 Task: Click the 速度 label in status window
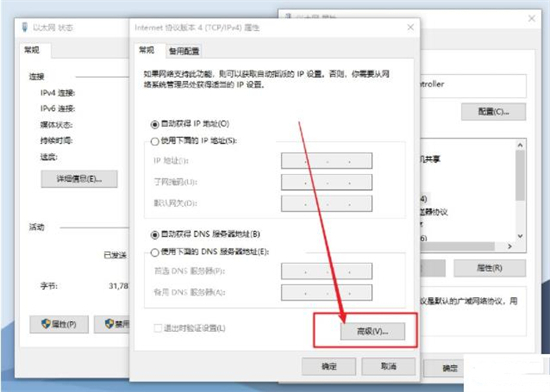49,157
